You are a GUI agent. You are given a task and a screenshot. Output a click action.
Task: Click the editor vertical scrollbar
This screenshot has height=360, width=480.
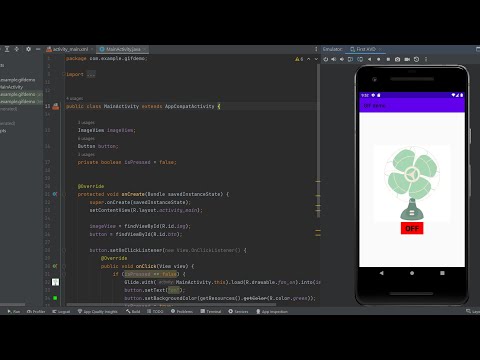318,140
